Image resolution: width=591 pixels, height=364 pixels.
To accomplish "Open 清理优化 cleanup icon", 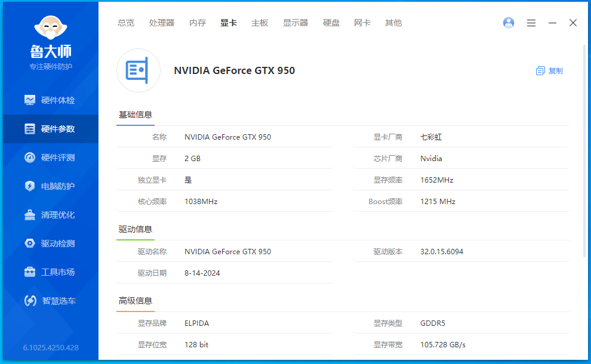I will tap(30, 215).
